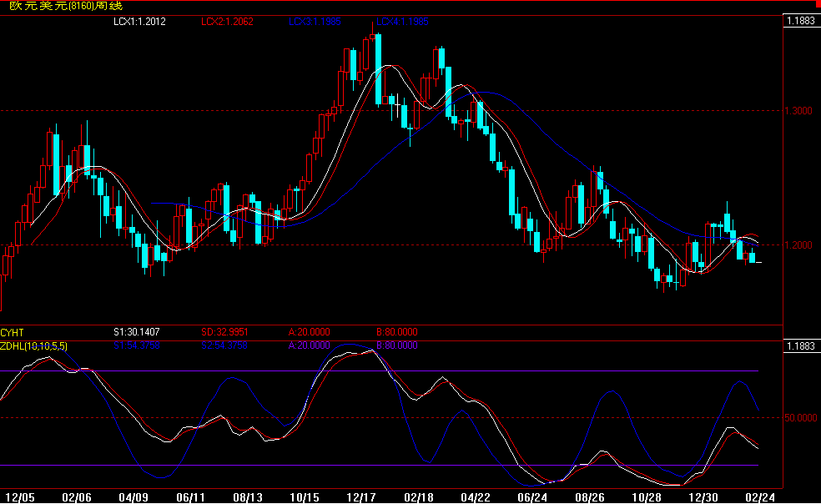821x504 pixels.
Task: Click the blue S2:54.3758 value
Action: pos(224,345)
